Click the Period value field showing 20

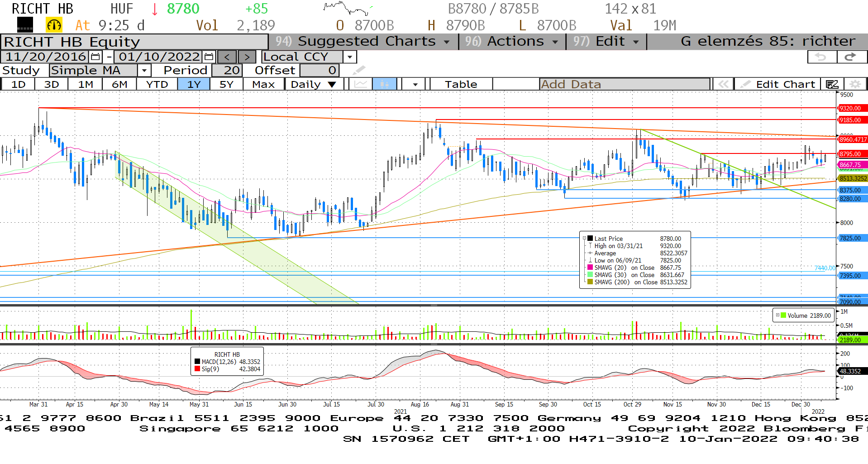[227, 71]
